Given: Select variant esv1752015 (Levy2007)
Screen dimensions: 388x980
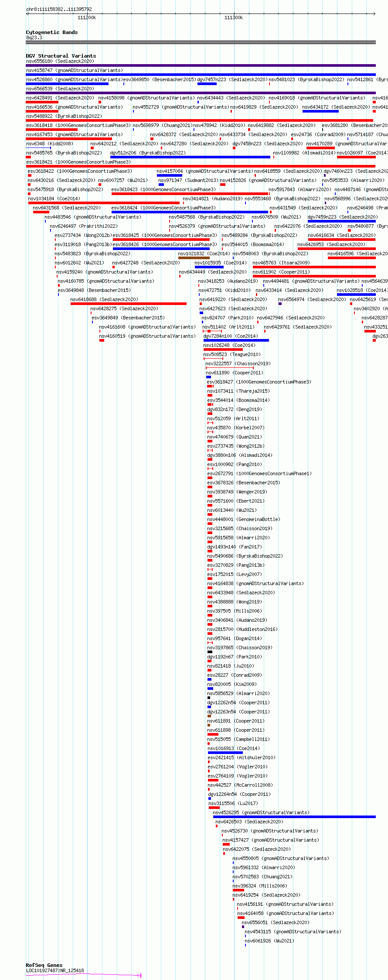Looking at the screenshot, I should coord(235,574).
